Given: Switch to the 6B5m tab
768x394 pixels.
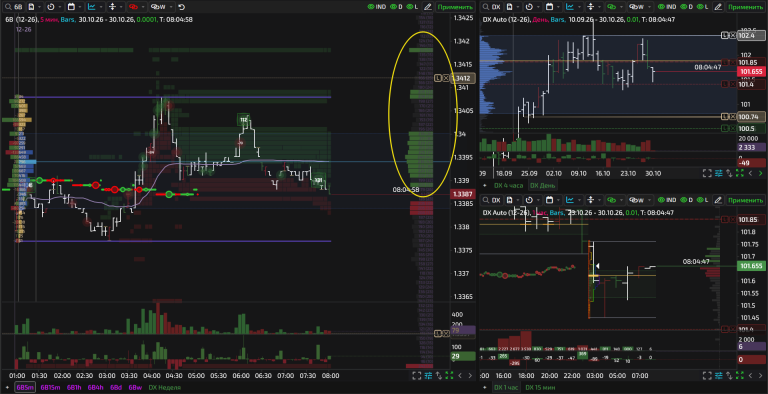Looking at the screenshot, I should coord(25,388).
